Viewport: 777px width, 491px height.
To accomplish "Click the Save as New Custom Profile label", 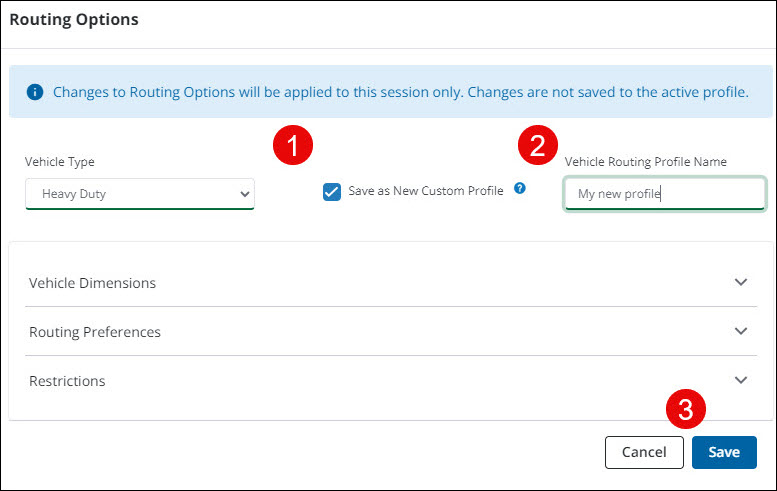I will 425,191.
